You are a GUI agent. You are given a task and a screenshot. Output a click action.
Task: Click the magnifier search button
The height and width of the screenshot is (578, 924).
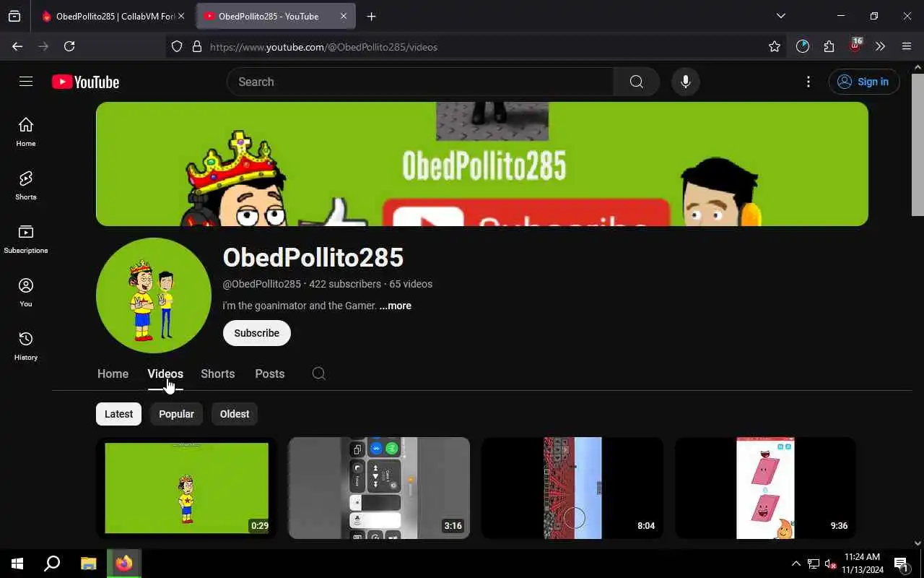(636, 82)
